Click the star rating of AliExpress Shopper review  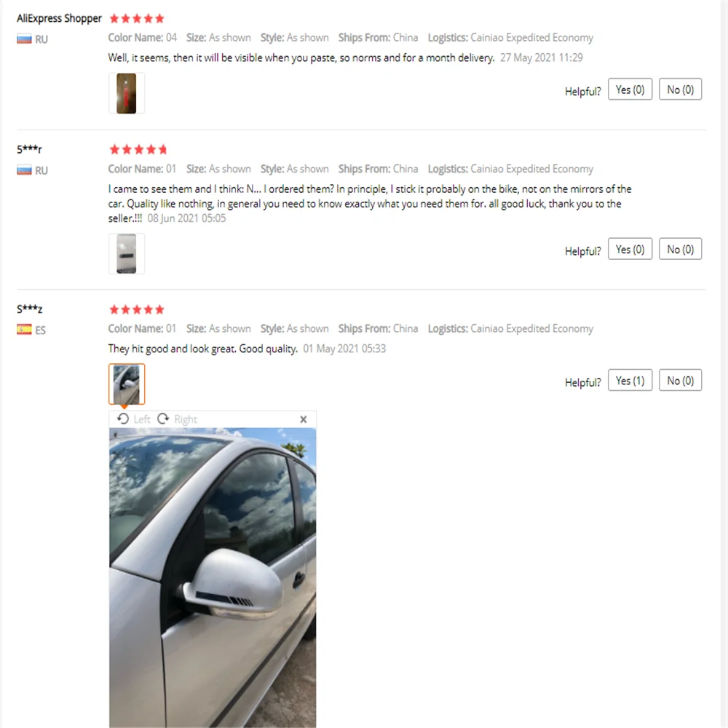click(137, 19)
